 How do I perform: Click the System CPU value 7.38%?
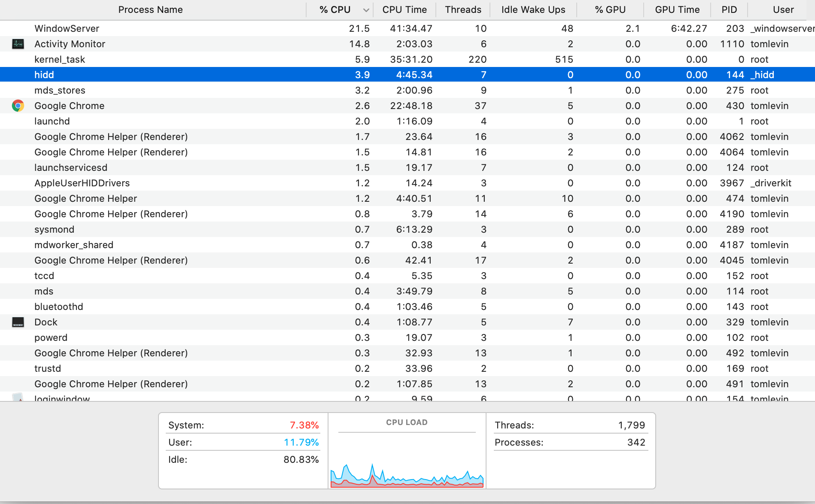(x=304, y=425)
